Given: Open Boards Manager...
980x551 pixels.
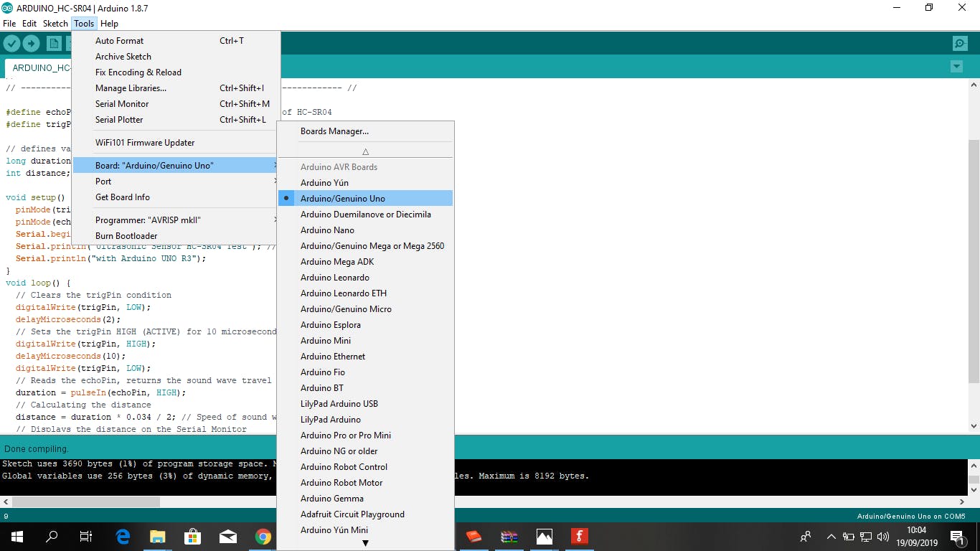Looking at the screenshot, I should [365, 131].
